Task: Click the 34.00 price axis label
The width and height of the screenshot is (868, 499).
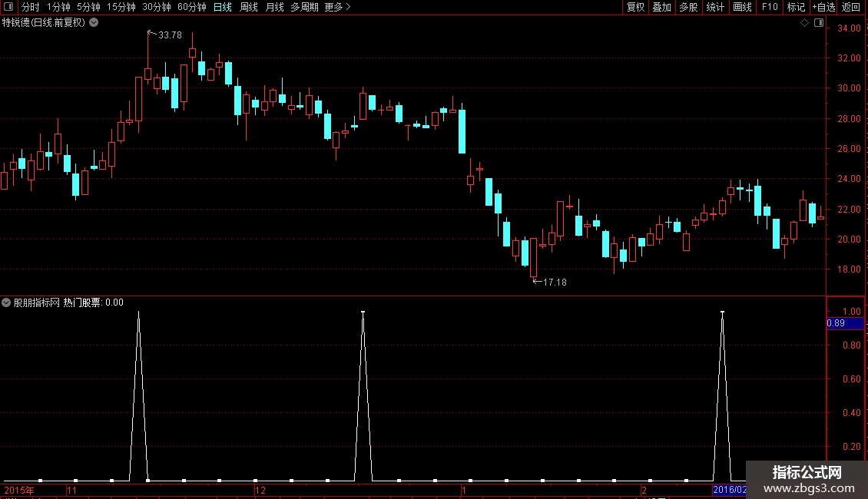Action: click(849, 28)
